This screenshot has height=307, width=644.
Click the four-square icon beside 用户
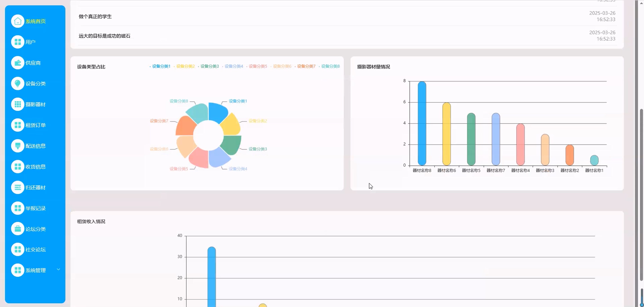point(18,42)
